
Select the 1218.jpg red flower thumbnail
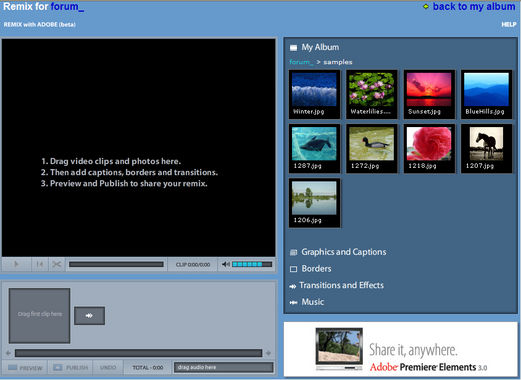point(429,149)
